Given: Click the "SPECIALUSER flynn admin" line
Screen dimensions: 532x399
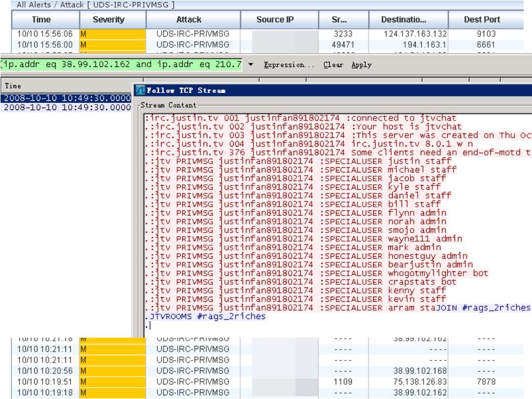Looking at the screenshot, I should tap(295, 213).
